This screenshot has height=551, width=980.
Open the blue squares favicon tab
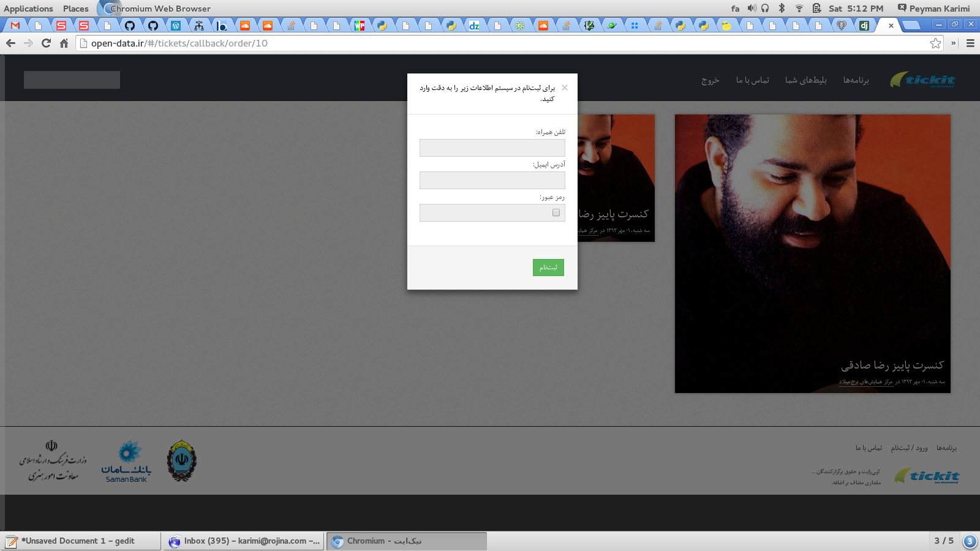pyautogui.click(x=635, y=26)
